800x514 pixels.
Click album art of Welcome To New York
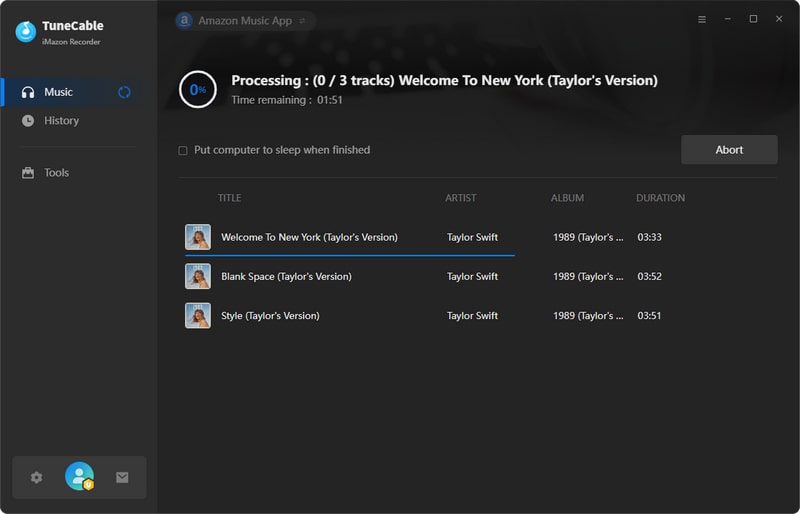coord(198,237)
